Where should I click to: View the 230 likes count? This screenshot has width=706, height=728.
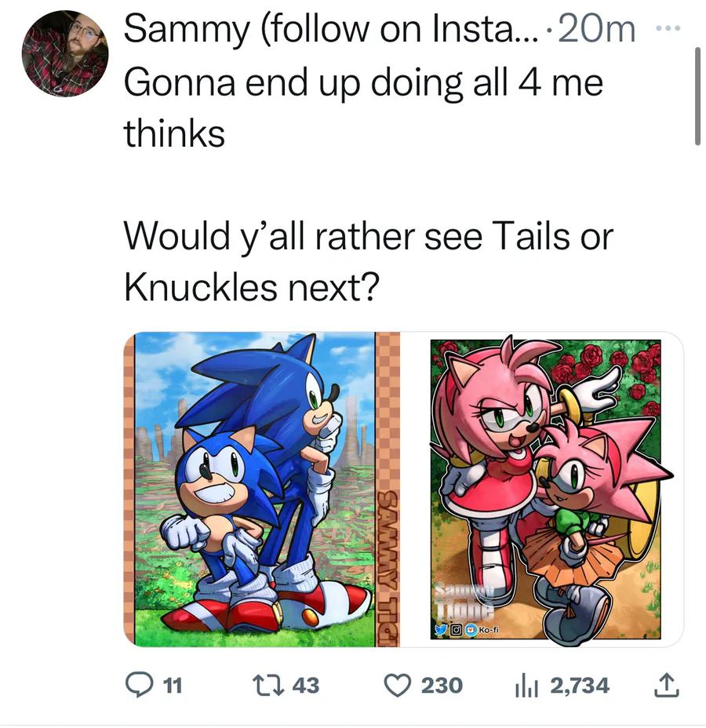[x=442, y=686]
